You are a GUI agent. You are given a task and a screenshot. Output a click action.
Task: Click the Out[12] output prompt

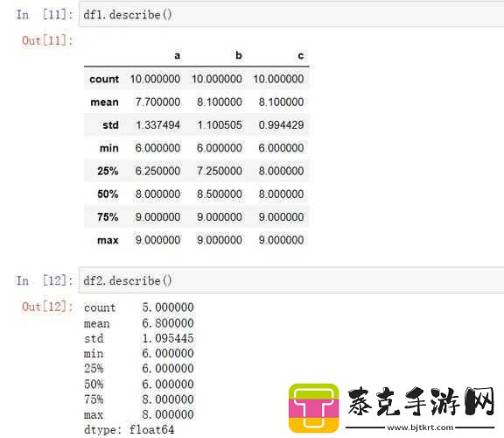coord(47,307)
